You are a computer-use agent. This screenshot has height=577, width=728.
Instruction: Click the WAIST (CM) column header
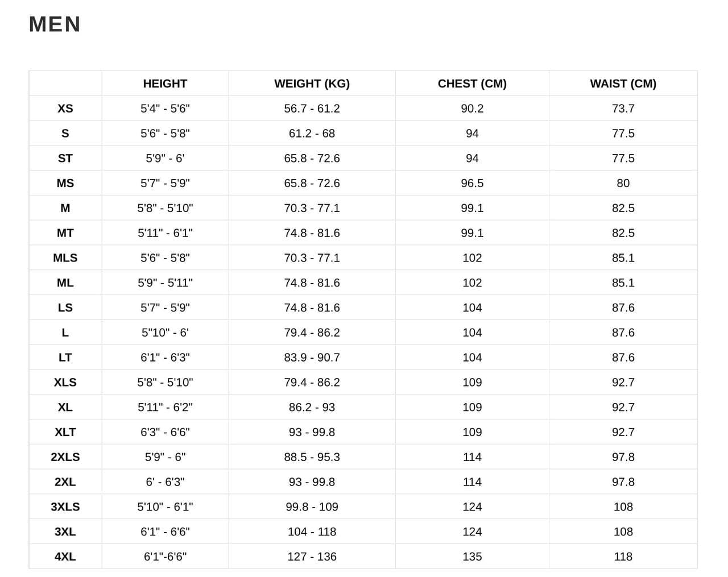click(x=623, y=84)
